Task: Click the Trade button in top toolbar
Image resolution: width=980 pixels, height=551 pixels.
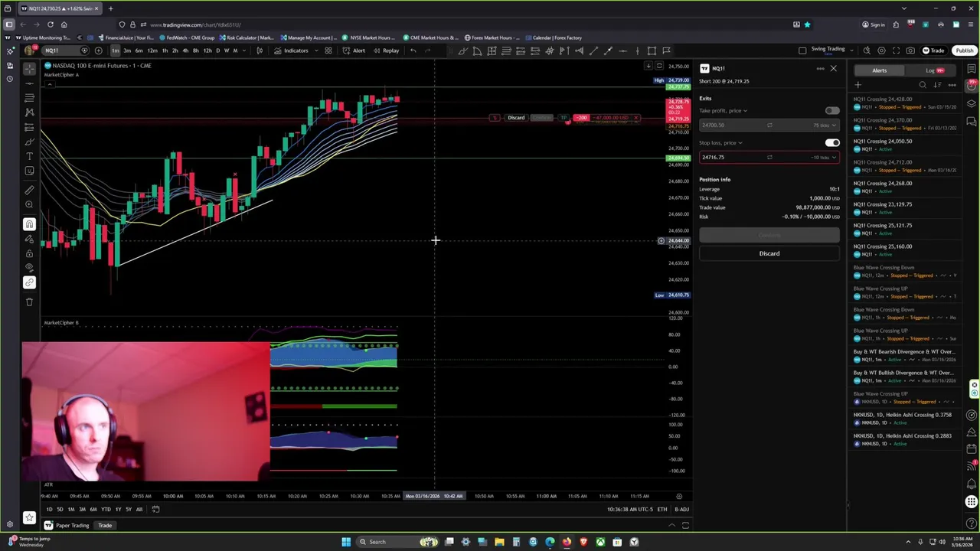Action: coord(933,51)
